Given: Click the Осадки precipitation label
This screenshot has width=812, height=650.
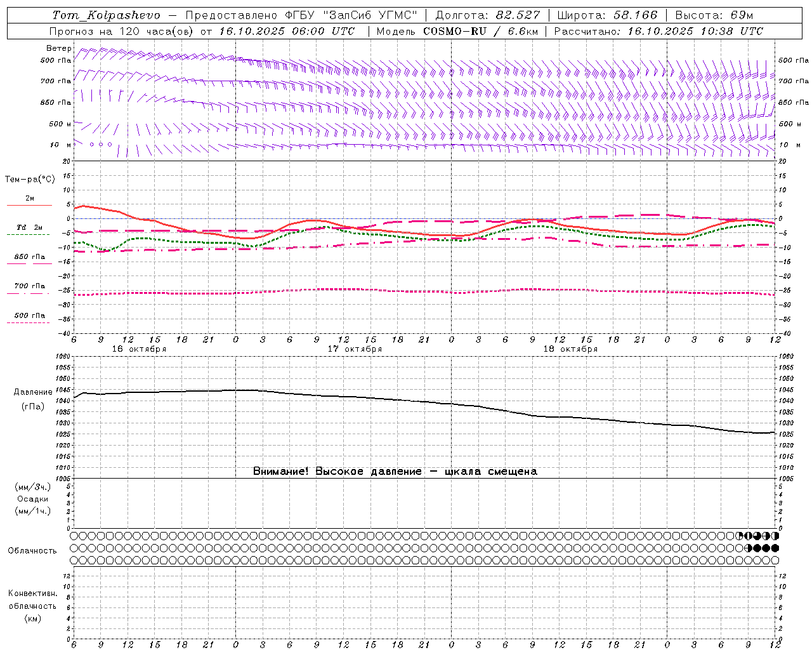Looking at the screenshot, I should coord(33,499).
